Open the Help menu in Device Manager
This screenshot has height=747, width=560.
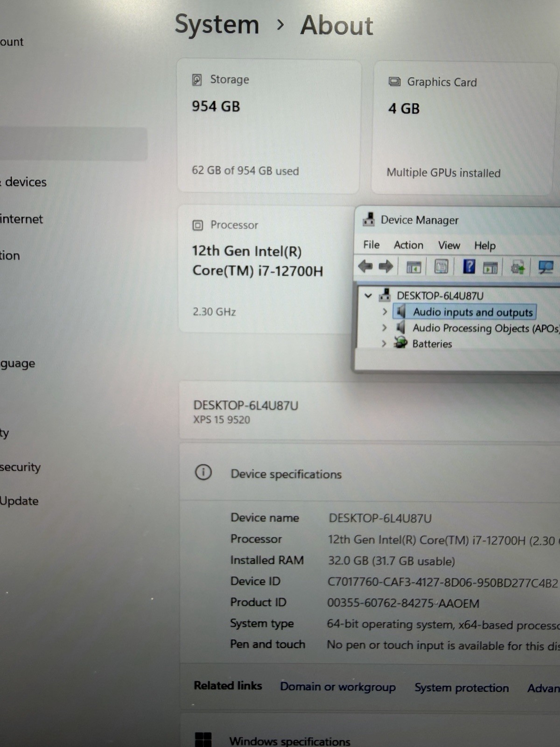point(485,246)
